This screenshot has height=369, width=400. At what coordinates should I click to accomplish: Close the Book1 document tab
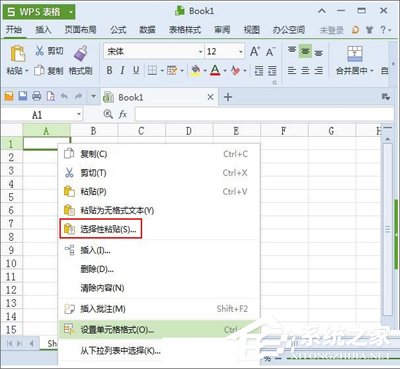(210, 97)
